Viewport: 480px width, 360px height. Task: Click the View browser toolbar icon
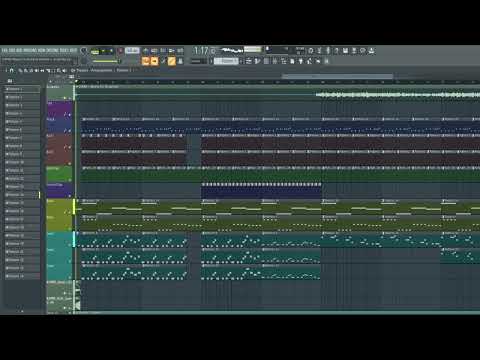click(284, 61)
